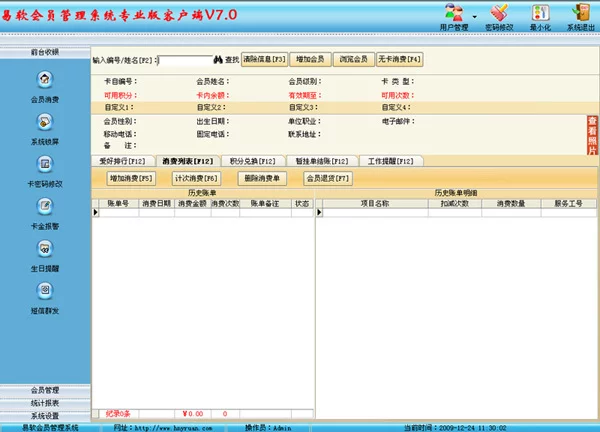
Task: Open 卡密码修改 sidebar icon
Action: click(45, 164)
